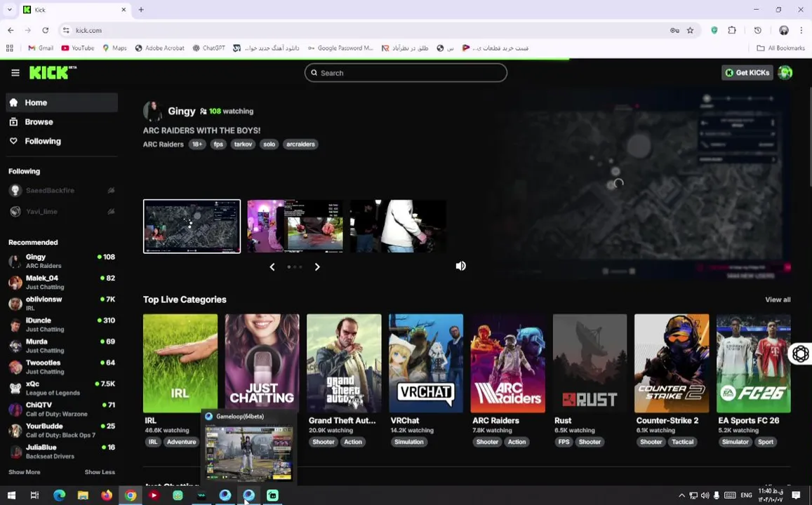Open the YouTube bookmark
The image size is (812, 505).
[x=78, y=48]
